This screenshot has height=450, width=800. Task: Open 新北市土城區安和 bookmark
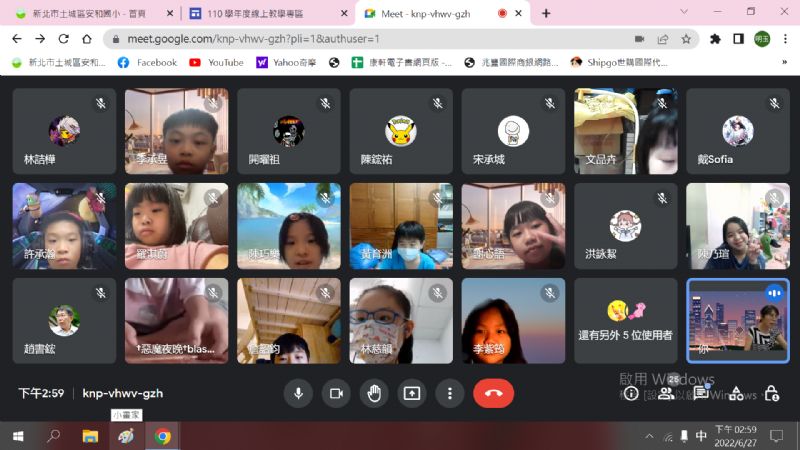pos(59,62)
